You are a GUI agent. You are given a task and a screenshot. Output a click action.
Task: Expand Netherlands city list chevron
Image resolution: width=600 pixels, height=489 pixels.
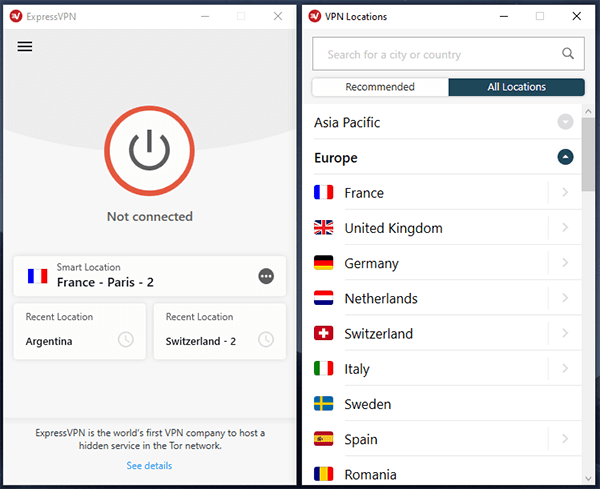565,298
